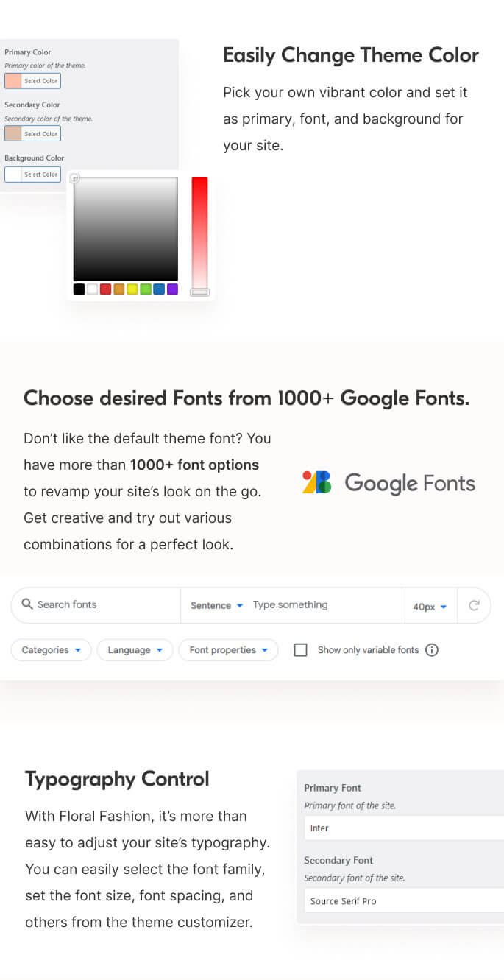Open the Font properties filter
The height and width of the screenshot is (980, 504).
[x=228, y=650]
